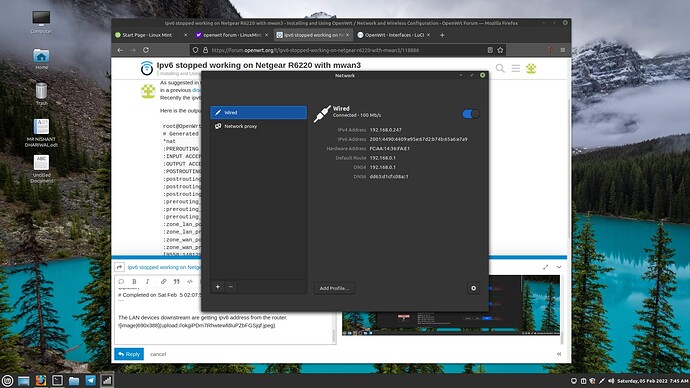The height and width of the screenshot is (388, 690).
Task: Open network tray icon
Action: (602, 381)
